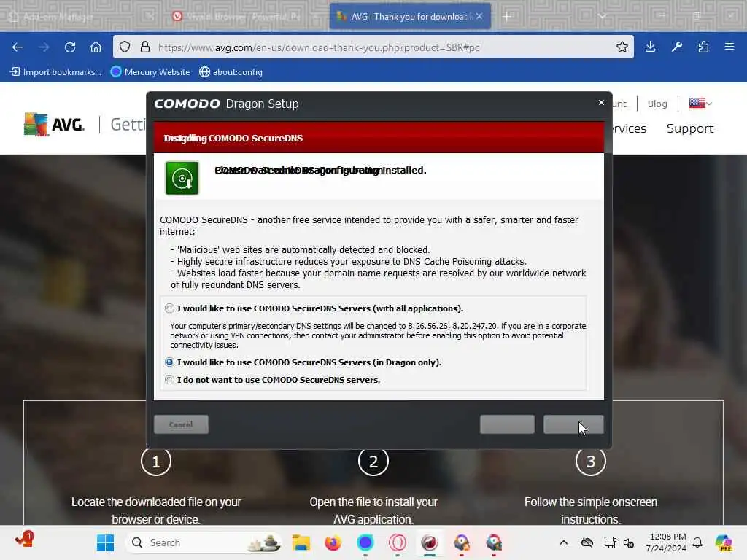Click the middle setup navigation button
The image size is (747, 560).
click(x=508, y=424)
